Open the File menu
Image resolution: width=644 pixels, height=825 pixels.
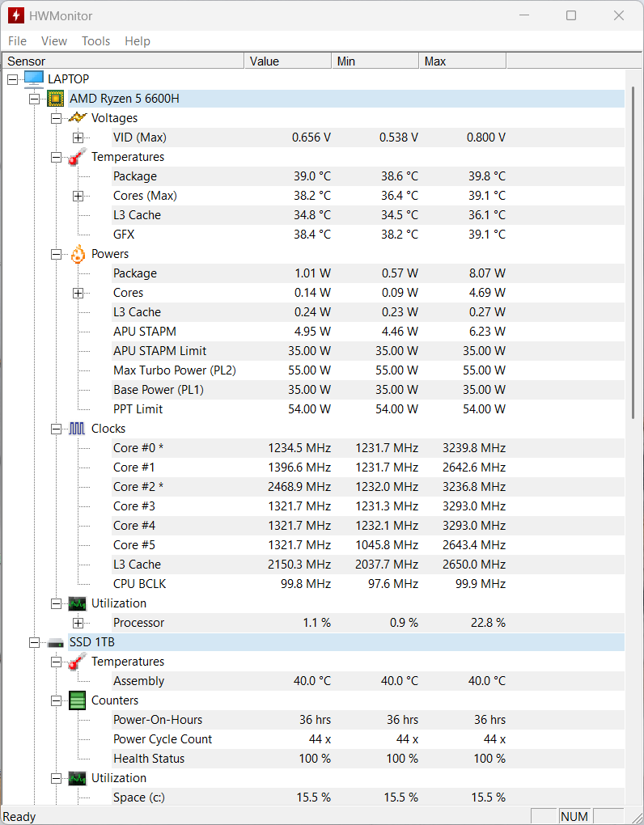[x=17, y=41]
